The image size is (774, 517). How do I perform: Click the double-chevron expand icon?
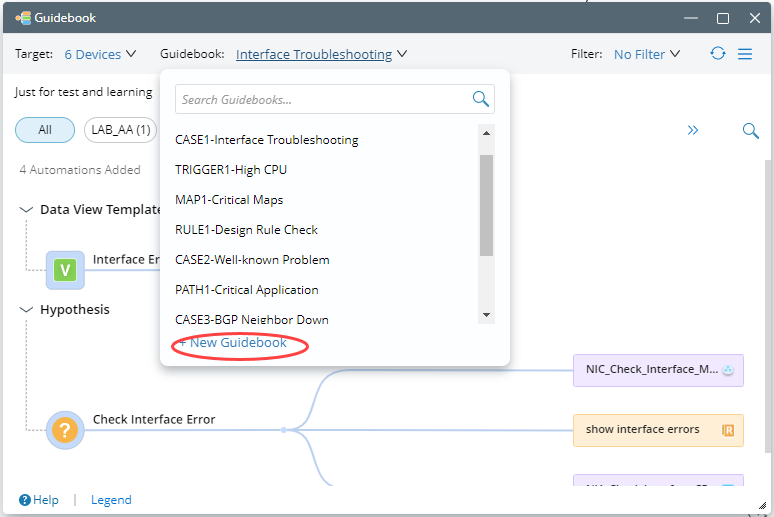[x=692, y=130]
